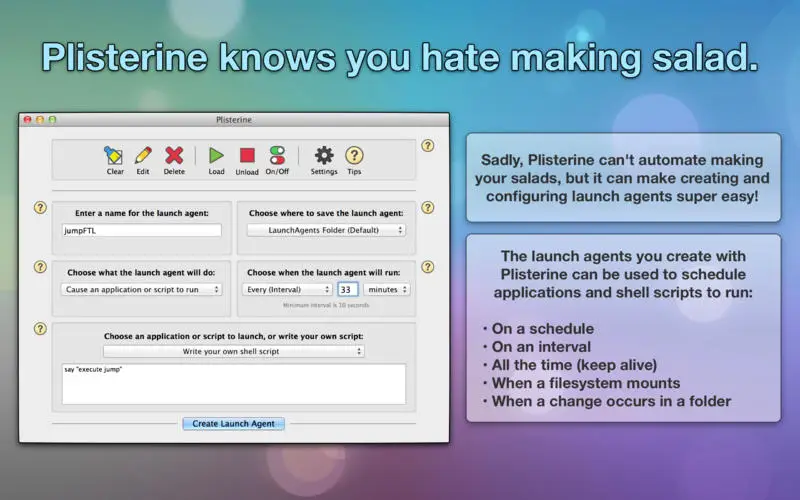Click 'Choose when the launch agent will run:' label
This screenshot has width=800, height=500.
pyautogui.click(x=324, y=273)
